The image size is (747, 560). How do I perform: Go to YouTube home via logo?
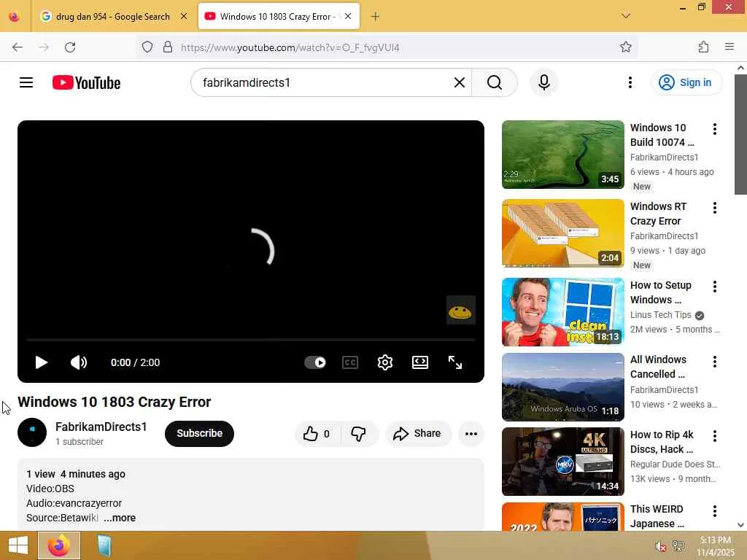pyautogui.click(x=86, y=82)
